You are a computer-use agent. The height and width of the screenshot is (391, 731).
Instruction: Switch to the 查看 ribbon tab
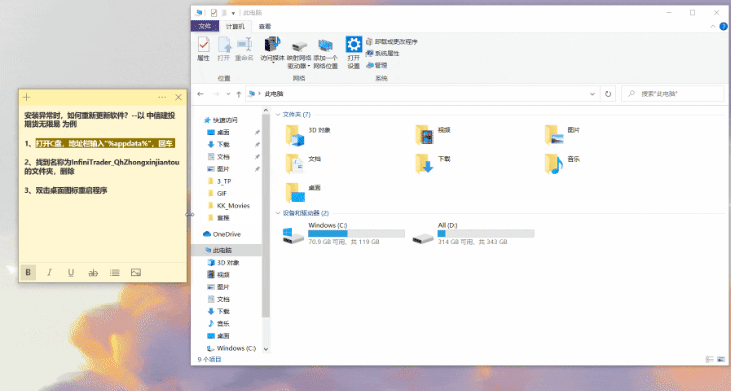coord(265,27)
